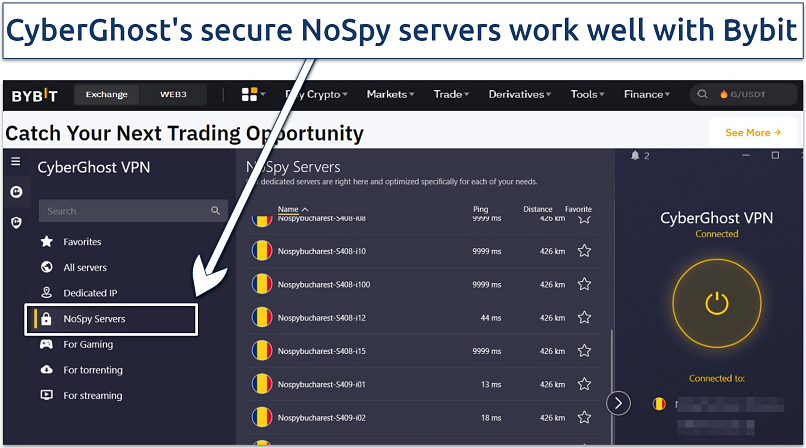The height and width of the screenshot is (448, 806).
Task: Click the Bybit apps grid icon
Action: (x=250, y=95)
